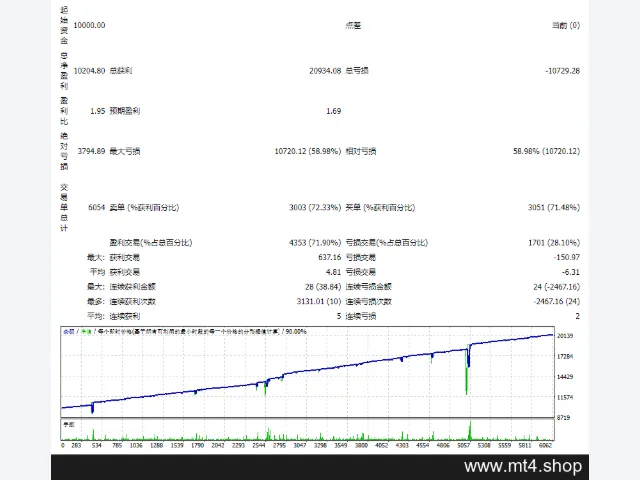Select x-axis tick "1036"
640x480 pixels.
click(x=136, y=445)
